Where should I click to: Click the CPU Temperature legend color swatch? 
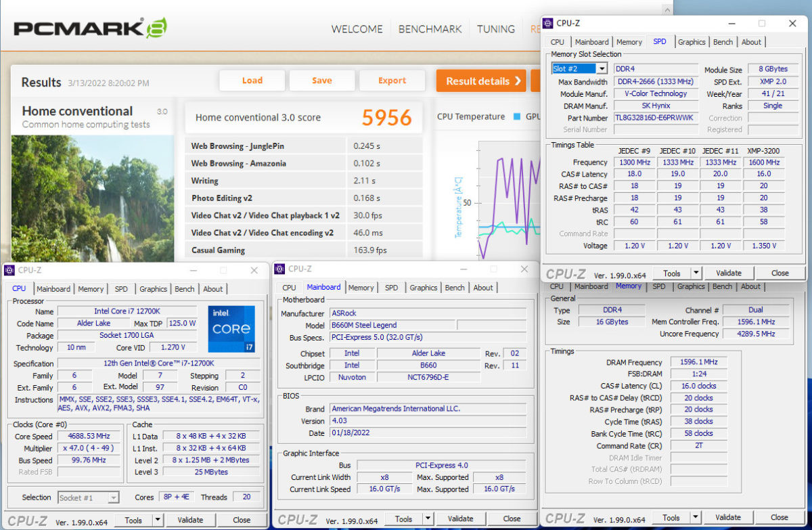pyautogui.click(x=517, y=116)
